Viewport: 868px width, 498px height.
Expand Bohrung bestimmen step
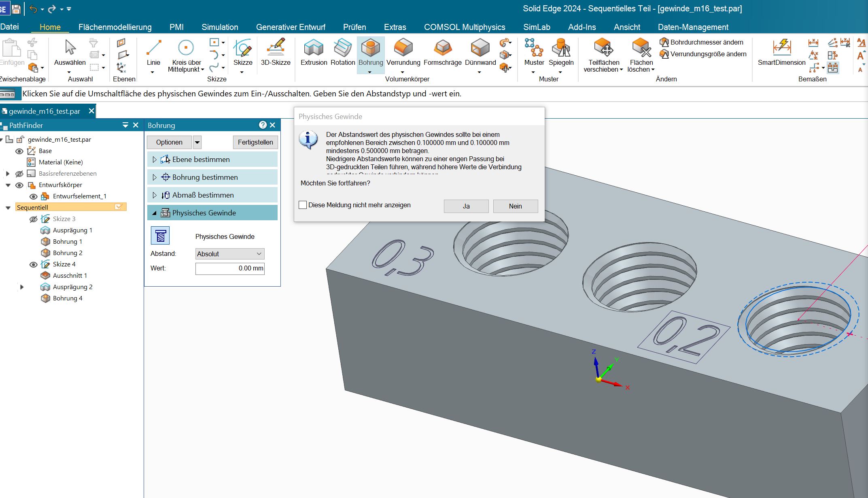click(154, 177)
